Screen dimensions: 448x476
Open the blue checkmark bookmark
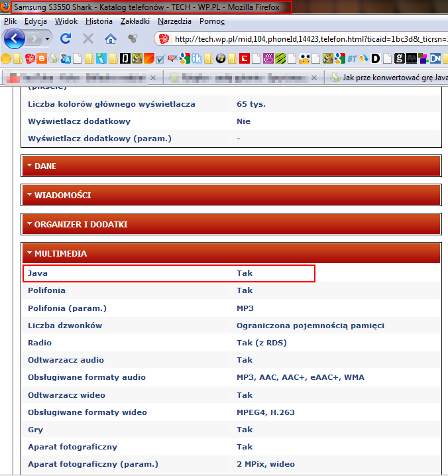click(x=160, y=58)
